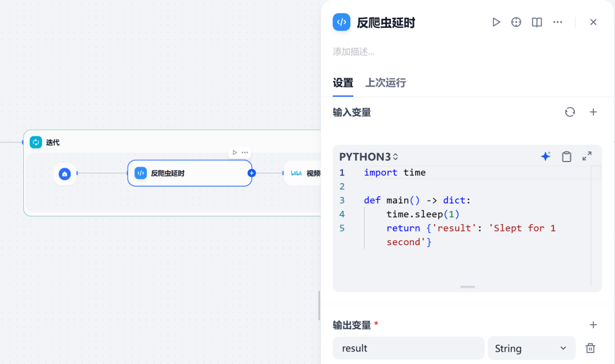Viewport: 615px width, 364px height.
Task: Open the three-dot more menu in panel header
Action: click(x=557, y=22)
